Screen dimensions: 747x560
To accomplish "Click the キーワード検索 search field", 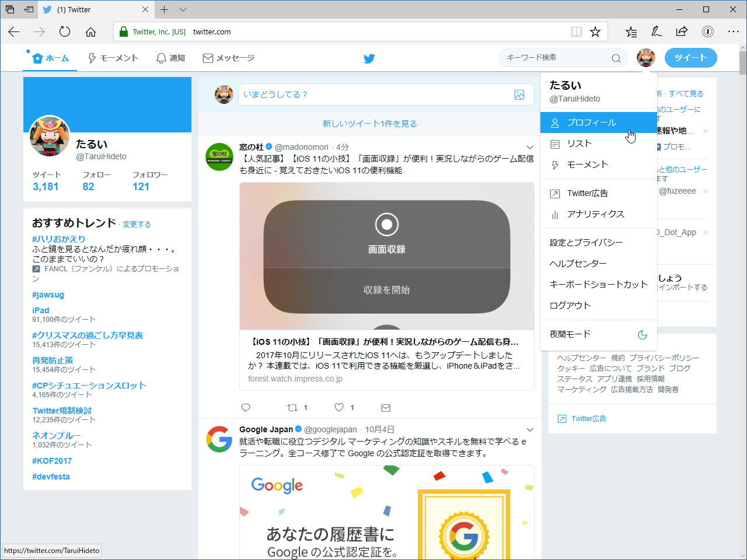I will tap(557, 58).
